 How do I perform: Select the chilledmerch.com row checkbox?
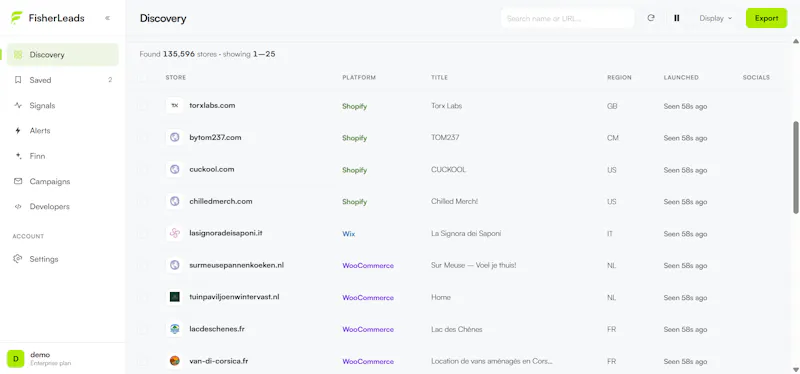click(x=142, y=202)
